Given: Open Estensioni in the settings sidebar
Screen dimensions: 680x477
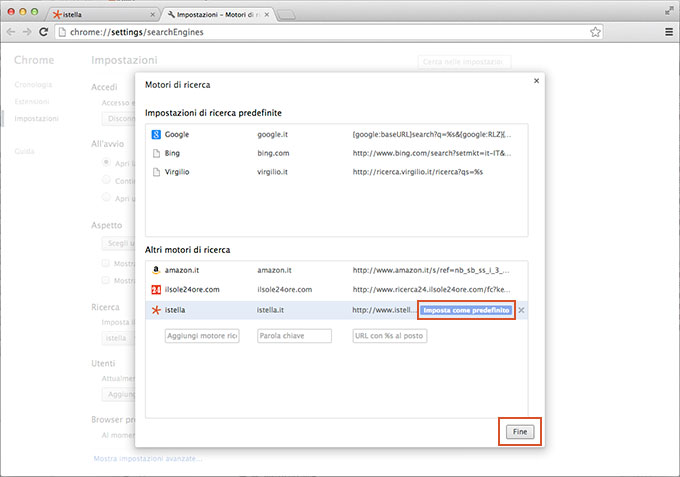Looking at the screenshot, I should (x=32, y=101).
